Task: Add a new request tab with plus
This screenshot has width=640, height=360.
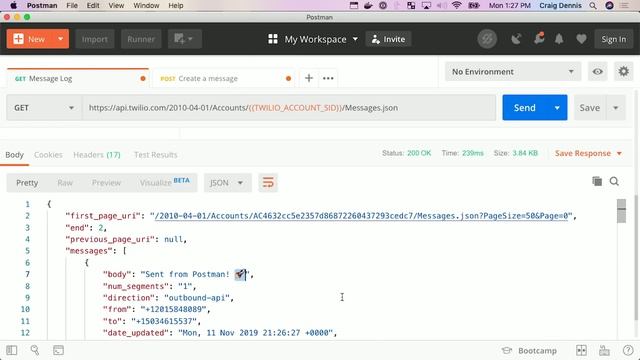Action: coord(309,78)
